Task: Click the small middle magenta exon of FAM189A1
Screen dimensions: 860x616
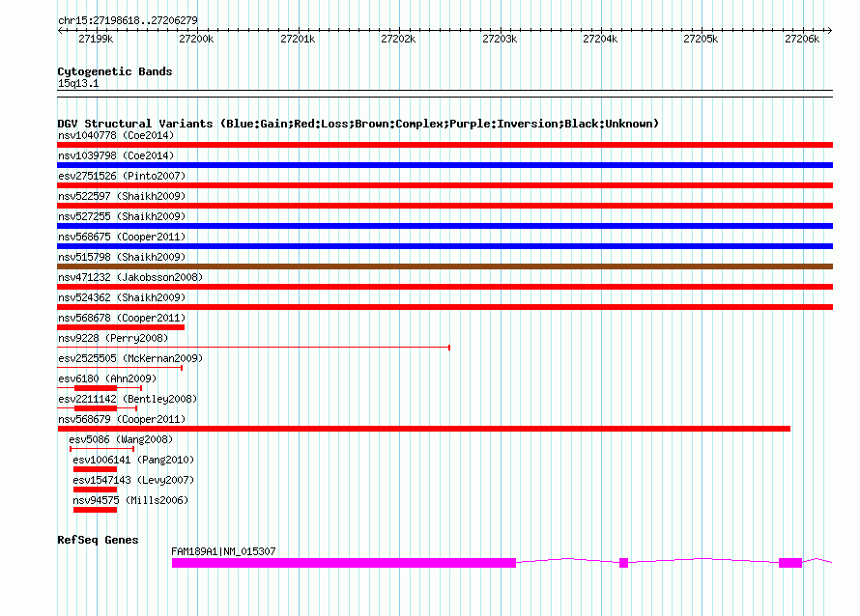Action: (x=623, y=563)
